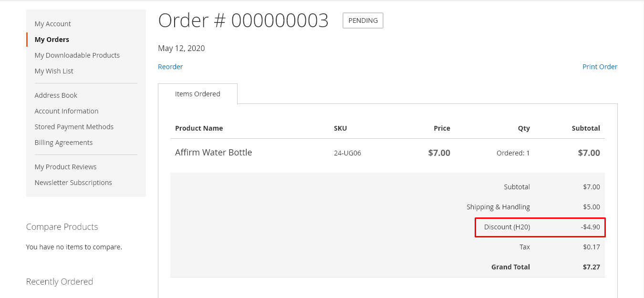The image size is (644, 298).
Task: Go to Account Information
Action: 66,111
